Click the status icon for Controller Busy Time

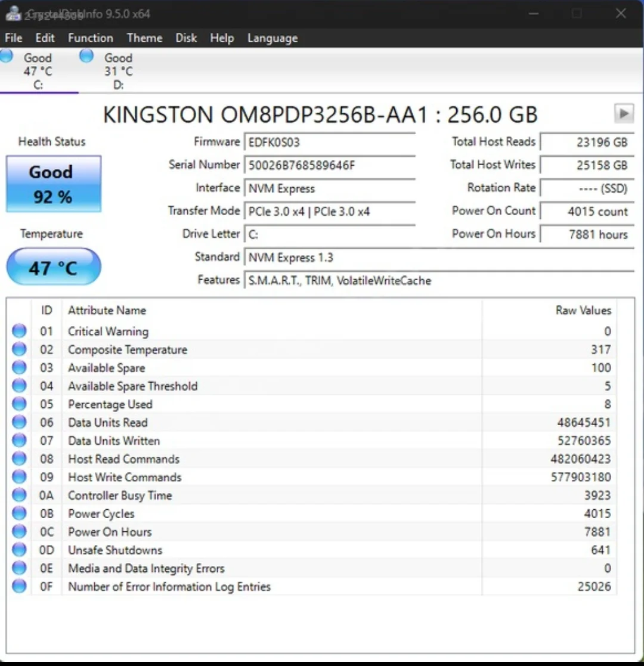[19, 495]
